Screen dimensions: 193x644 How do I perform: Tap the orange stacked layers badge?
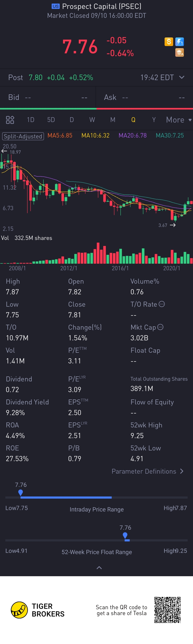(179, 52)
